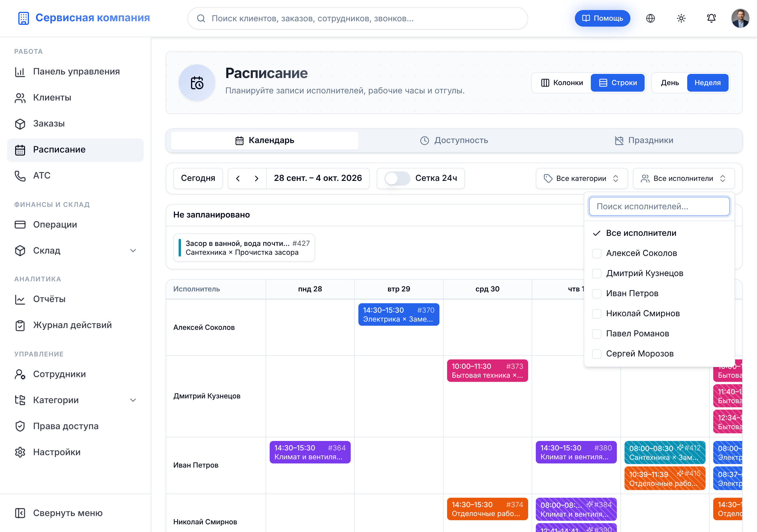757x532 pixels.
Task: Click the schedule clock-calendar header icon
Action: (x=197, y=83)
